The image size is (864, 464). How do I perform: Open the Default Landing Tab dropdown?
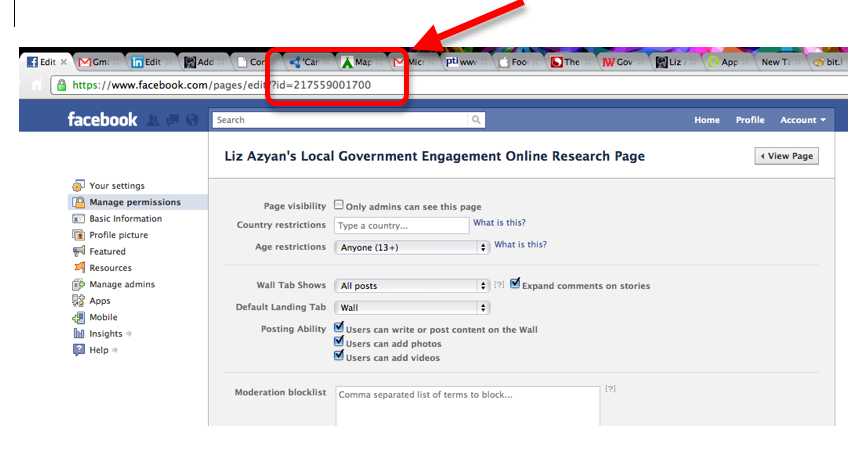(x=411, y=308)
